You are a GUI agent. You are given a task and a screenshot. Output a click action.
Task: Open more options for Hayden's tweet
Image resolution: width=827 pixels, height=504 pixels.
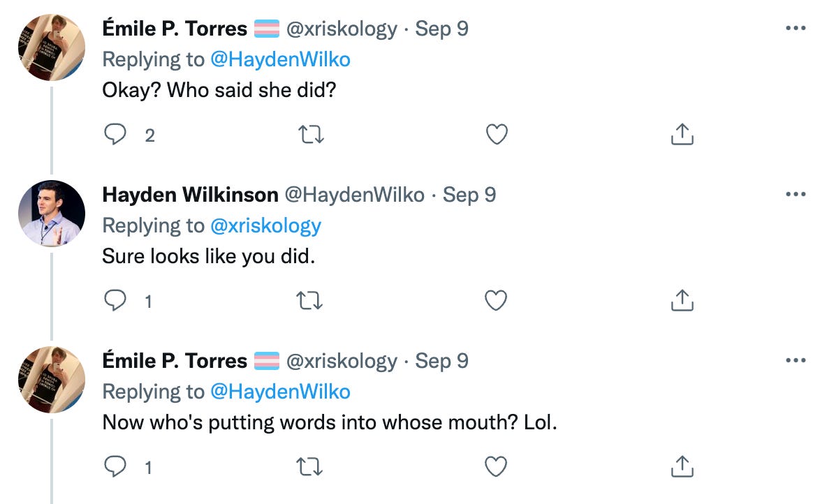point(796,193)
